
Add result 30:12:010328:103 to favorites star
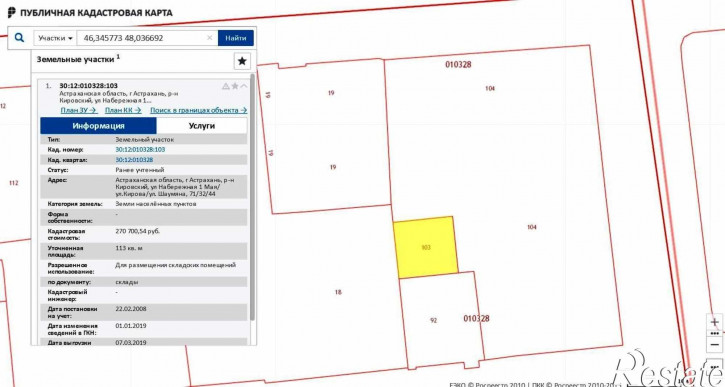[x=235, y=86]
